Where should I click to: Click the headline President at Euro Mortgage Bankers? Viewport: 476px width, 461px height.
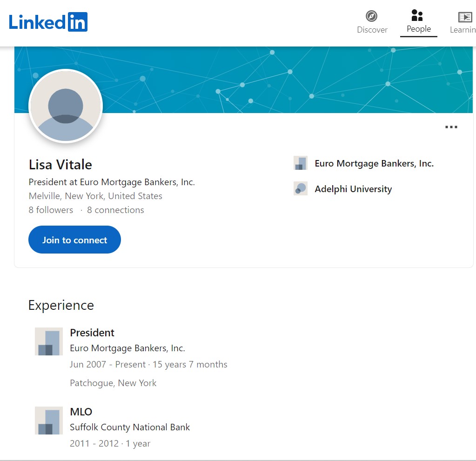[x=112, y=182]
